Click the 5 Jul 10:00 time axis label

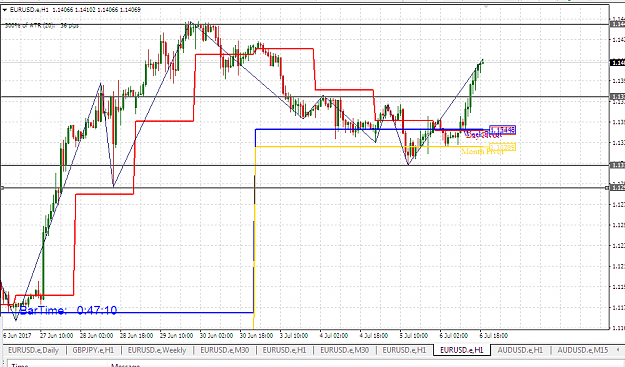click(x=414, y=336)
